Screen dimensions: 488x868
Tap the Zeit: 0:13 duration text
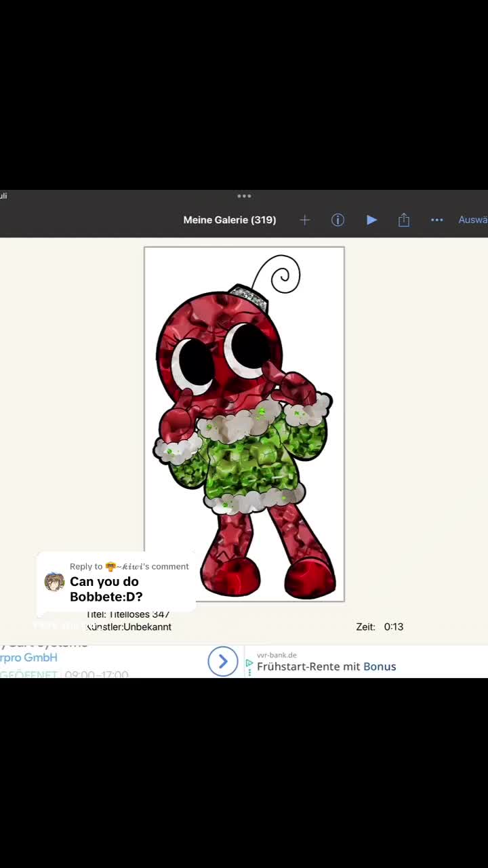380,627
